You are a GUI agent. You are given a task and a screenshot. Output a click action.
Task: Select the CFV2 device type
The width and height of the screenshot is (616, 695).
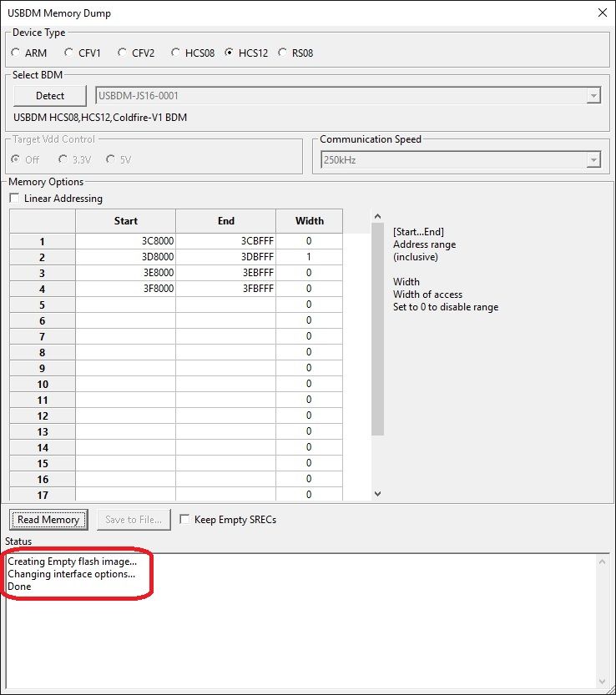pyautogui.click(x=136, y=53)
